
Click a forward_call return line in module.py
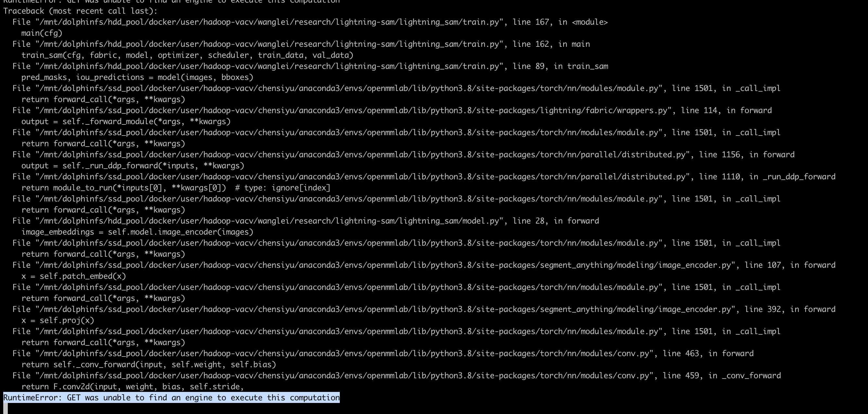pyautogui.click(x=103, y=99)
